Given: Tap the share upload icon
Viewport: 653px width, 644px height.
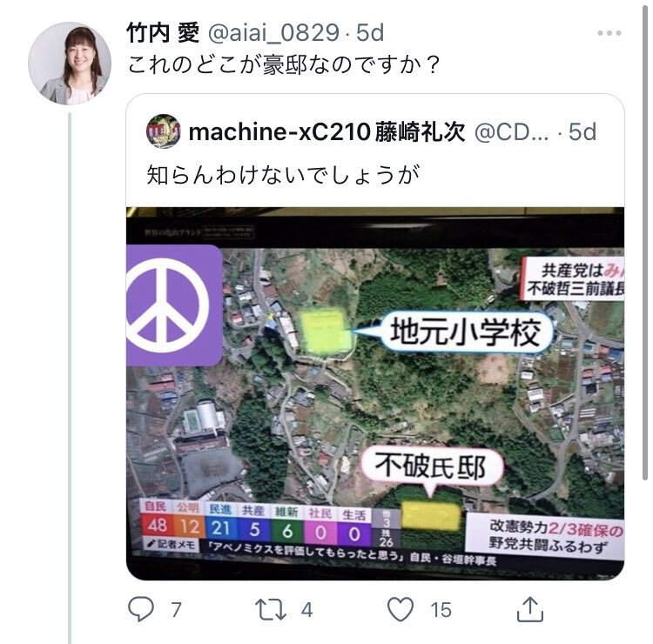Looking at the screenshot, I should click(530, 609).
